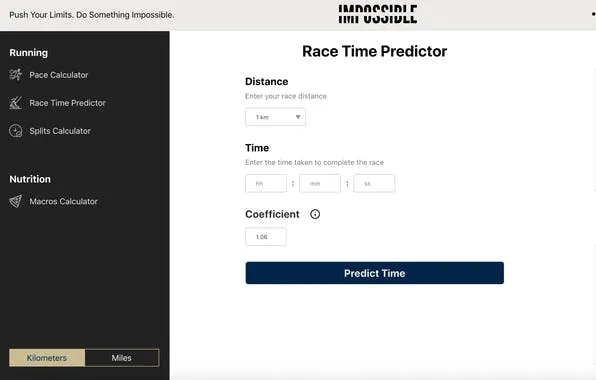
Task: Click the Coefficient info icon
Action: [x=315, y=214]
